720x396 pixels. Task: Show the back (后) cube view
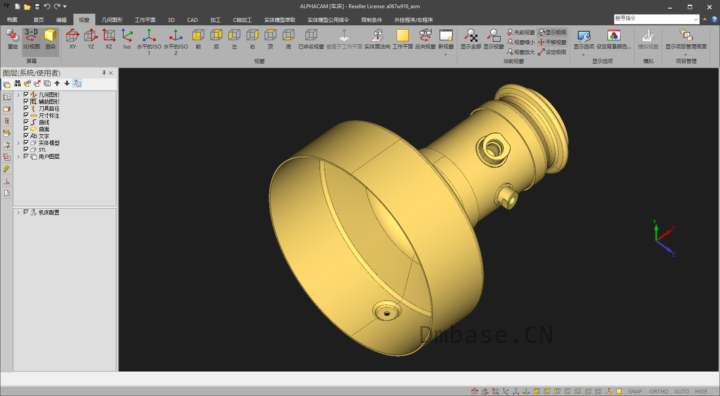click(216, 39)
